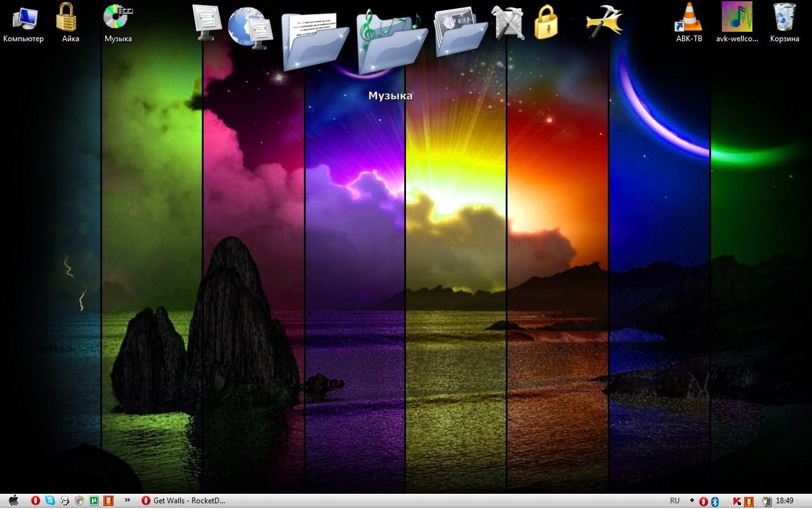This screenshot has height=509, width=812.
Task: Click the computer monitor icon in dock
Action: [x=206, y=22]
